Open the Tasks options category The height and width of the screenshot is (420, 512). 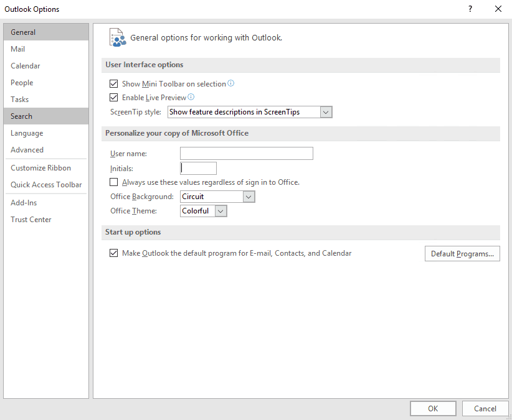[46, 100]
